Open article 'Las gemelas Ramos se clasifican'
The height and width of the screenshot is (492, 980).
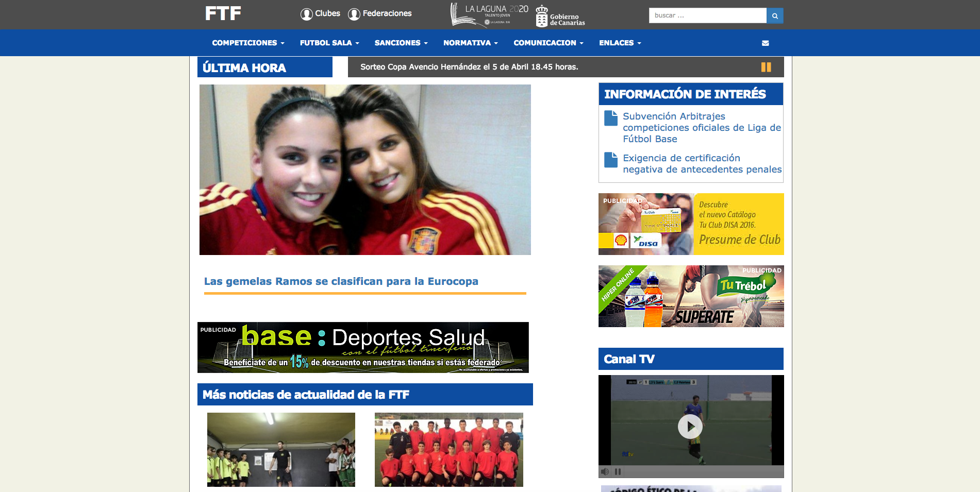[341, 281]
